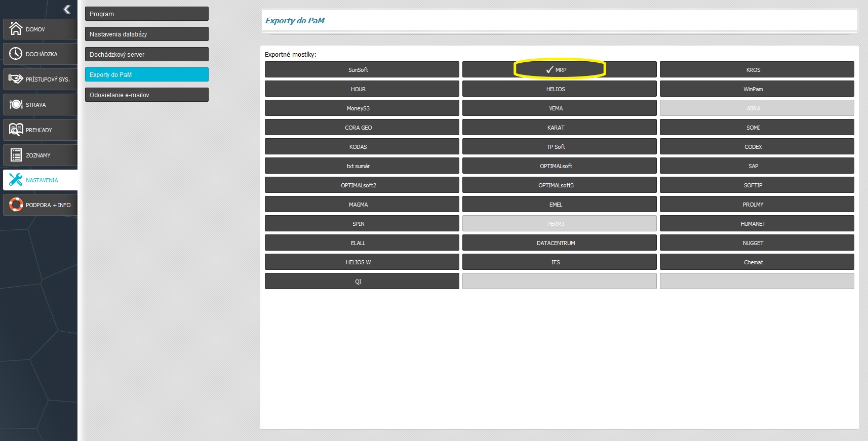Open Odosielanie e-mailov section
The image size is (868, 441).
pyautogui.click(x=147, y=95)
